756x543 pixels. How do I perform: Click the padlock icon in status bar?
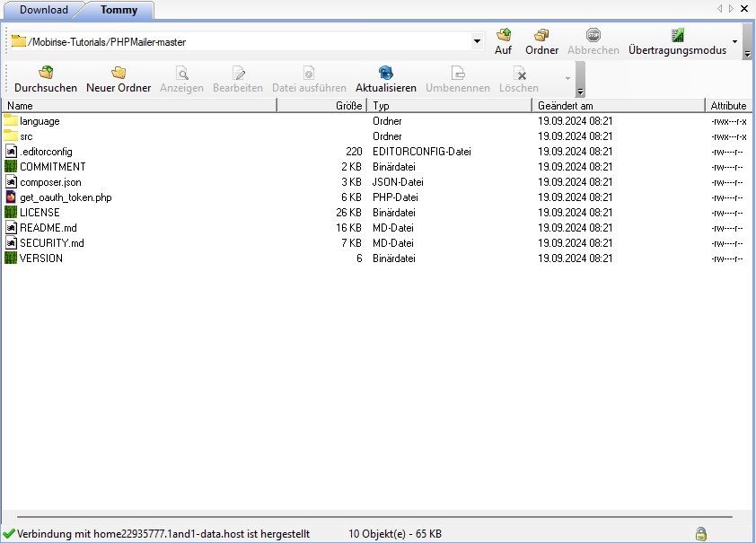tap(700, 533)
